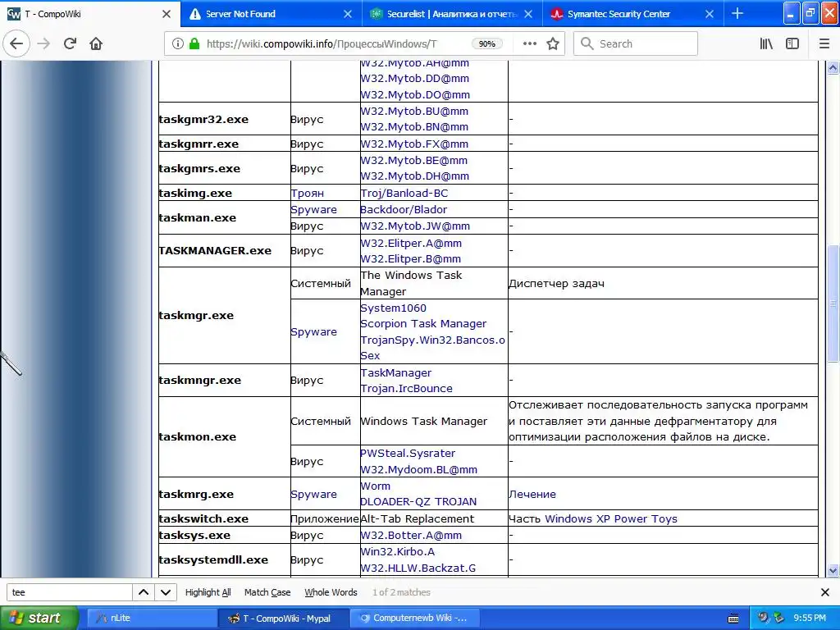Open the Windows XP Power Toys link
Screen dimensions: 840x630
point(611,518)
